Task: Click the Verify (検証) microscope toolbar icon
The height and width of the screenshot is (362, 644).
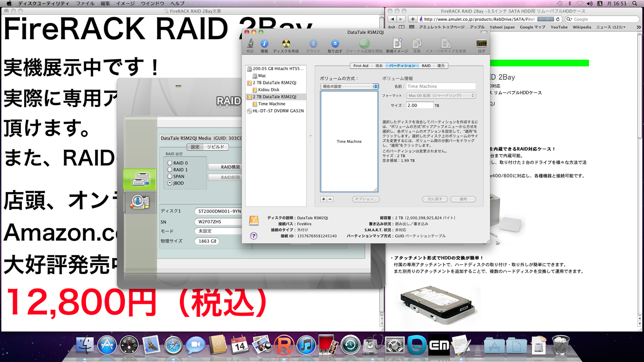Action: coord(250,43)
